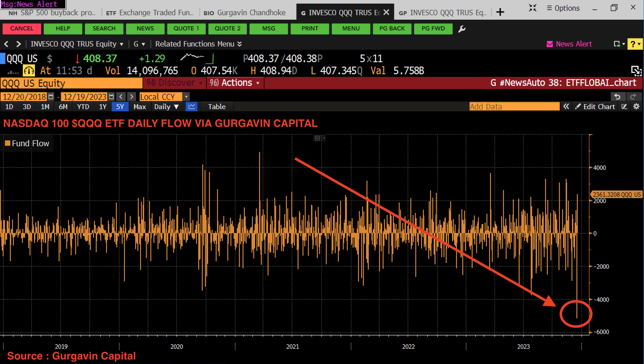Click the redo arrow icon above the gear
The height and width of the screenshot is (364, 644).
[x=633, y=97]
